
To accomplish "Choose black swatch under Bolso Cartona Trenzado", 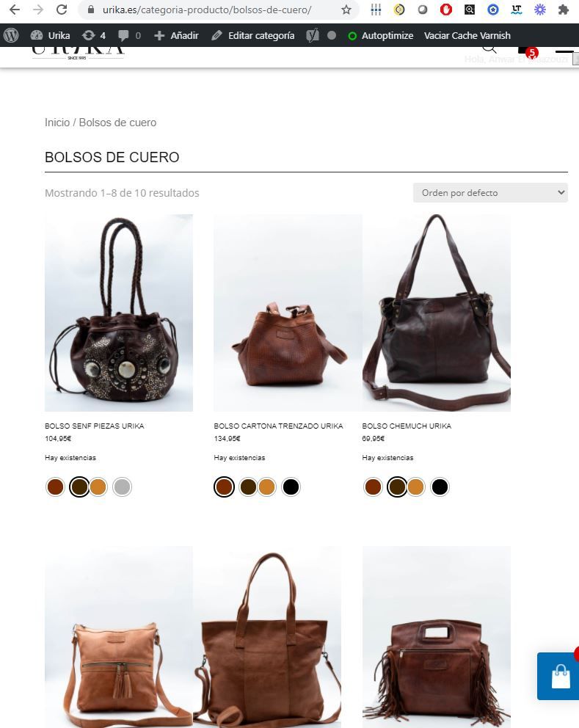I will click(291, 487).
